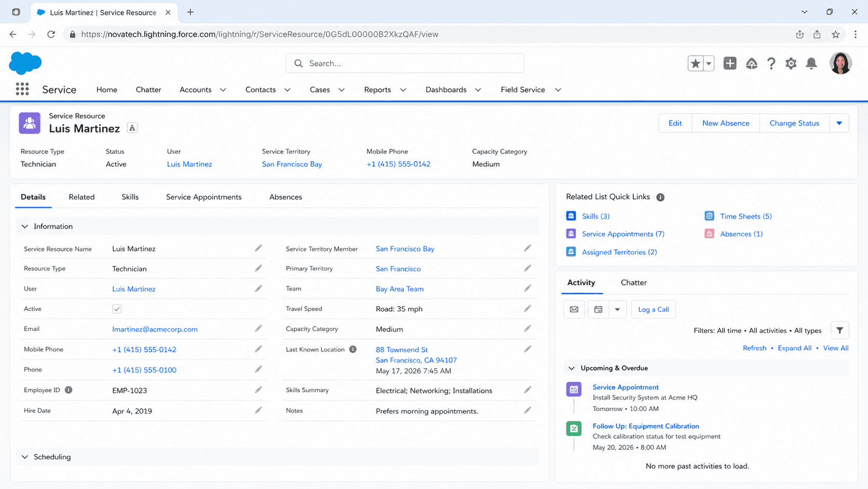Collapse the Information section
868x489 pixels.
(x=25, y=227)
